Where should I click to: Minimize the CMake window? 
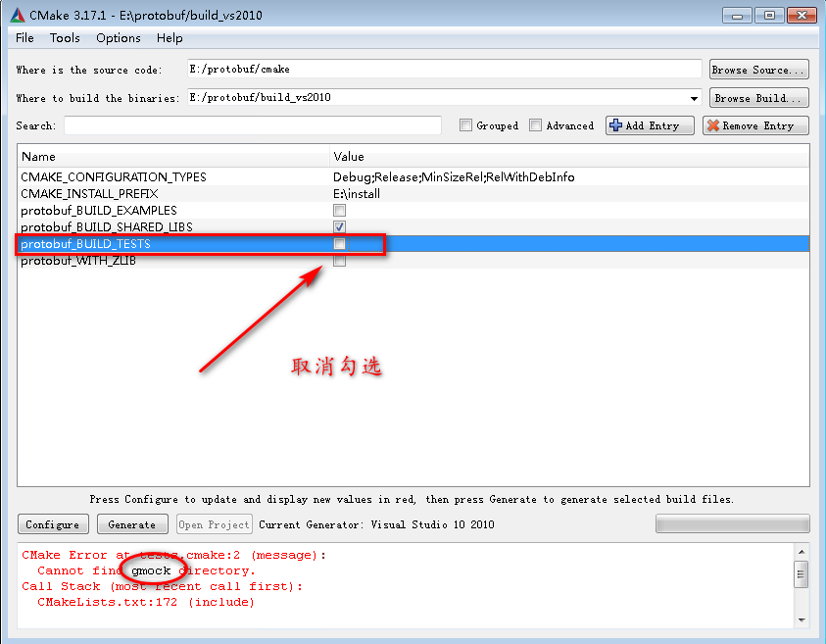click(x=737, y=16)
